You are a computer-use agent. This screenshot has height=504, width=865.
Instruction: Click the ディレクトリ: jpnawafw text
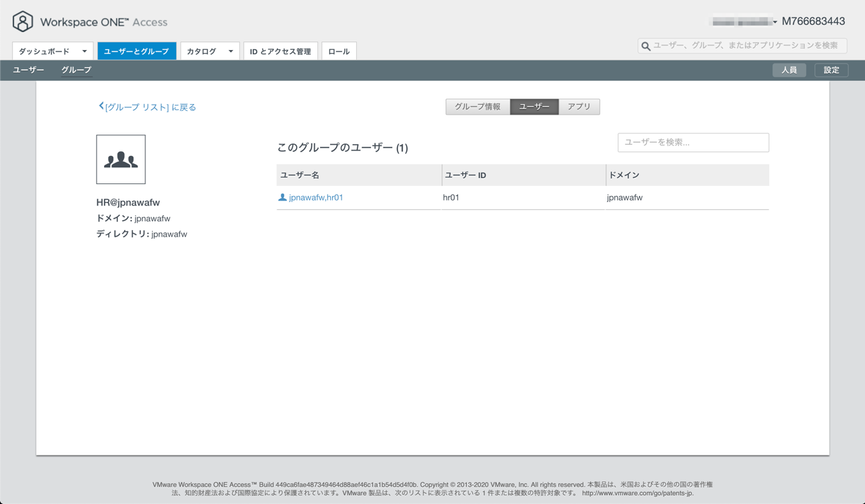coord(141,234)
